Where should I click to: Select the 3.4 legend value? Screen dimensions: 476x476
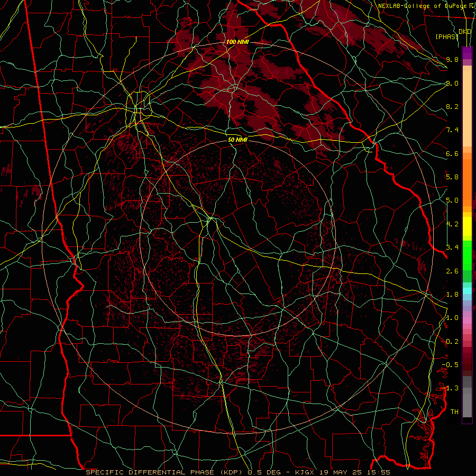click(x=452, y=248)
